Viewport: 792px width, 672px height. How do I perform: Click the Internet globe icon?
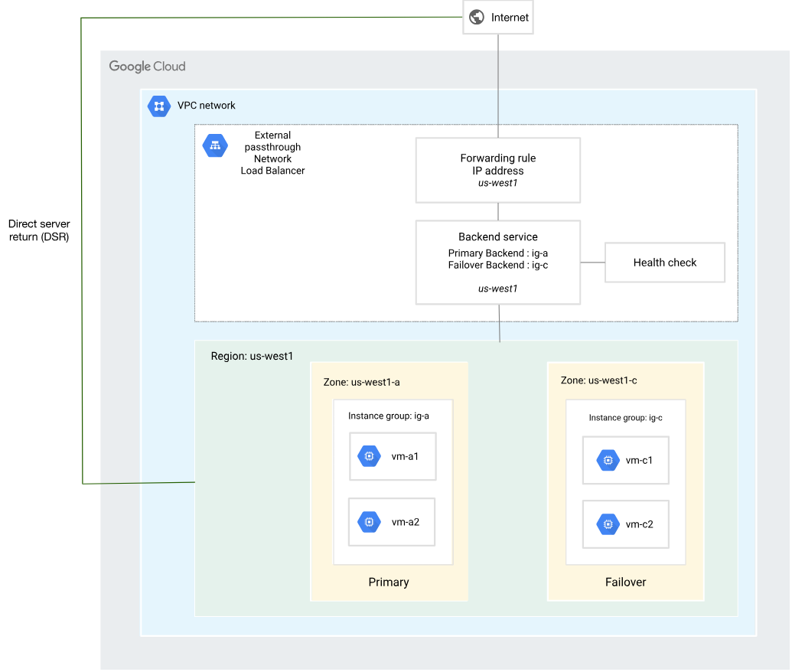point(477,17)
